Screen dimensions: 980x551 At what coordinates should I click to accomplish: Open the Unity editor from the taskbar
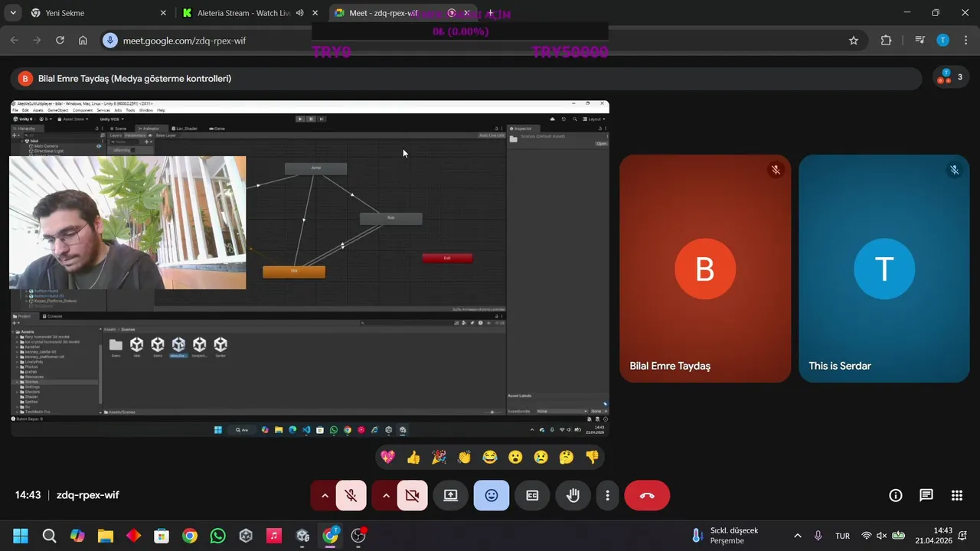(302, 536)
